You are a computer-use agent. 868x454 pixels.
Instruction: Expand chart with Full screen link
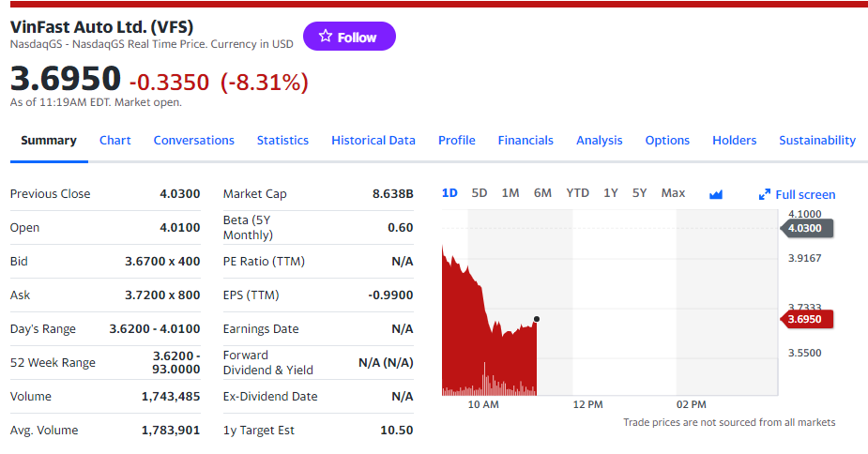pos(797,194)
